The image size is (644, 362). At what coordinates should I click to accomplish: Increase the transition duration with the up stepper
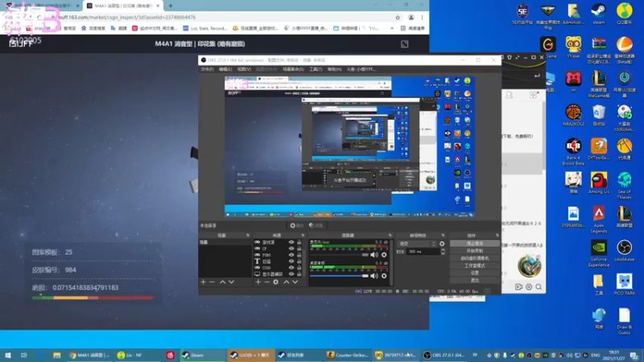(443, 250)
